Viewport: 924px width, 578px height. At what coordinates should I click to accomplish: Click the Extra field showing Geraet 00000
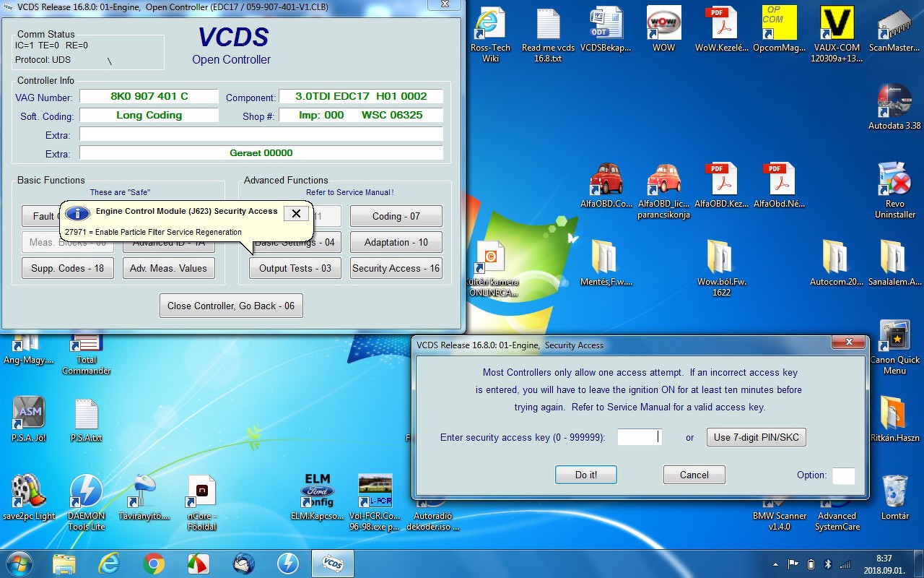(x=261, y=152)
